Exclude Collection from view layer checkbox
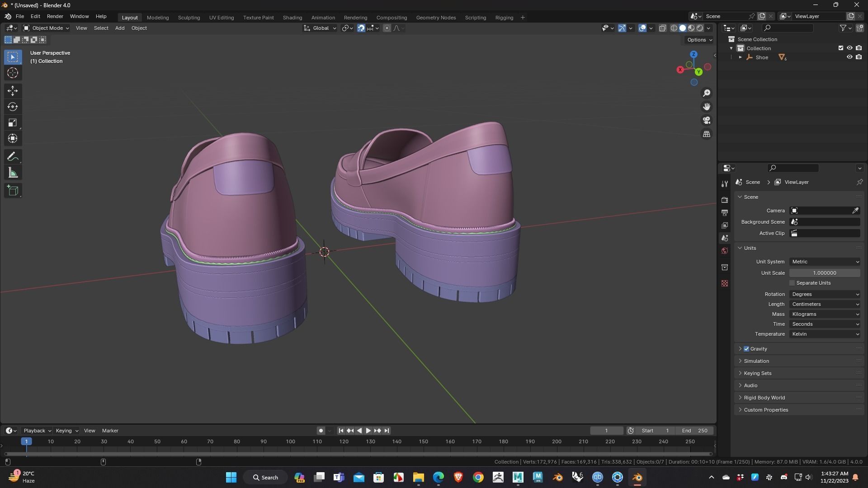868x488 pixels. (x=841, y=48)
